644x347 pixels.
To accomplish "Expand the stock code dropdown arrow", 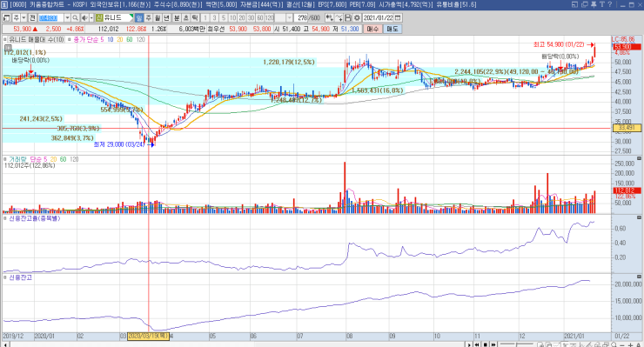I will click(67, 18).
